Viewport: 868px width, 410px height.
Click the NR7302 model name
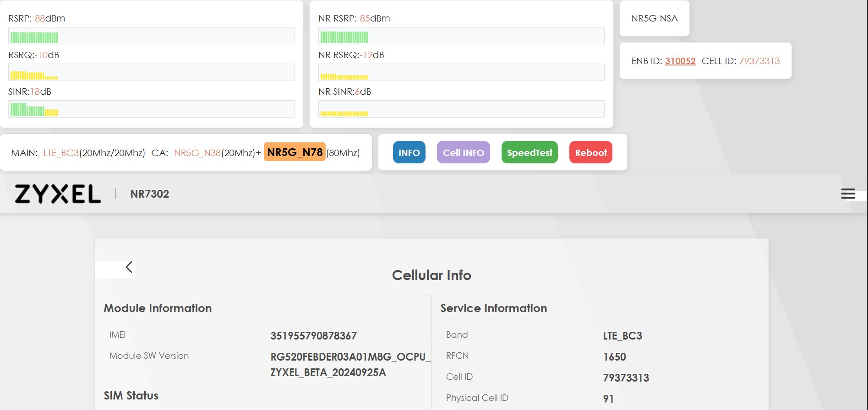tap(149, 194)
